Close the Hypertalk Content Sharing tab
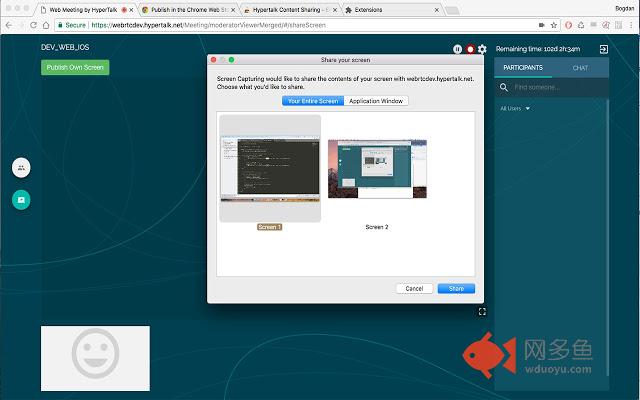The image size is (640, 400). click(x=335, y=10)
